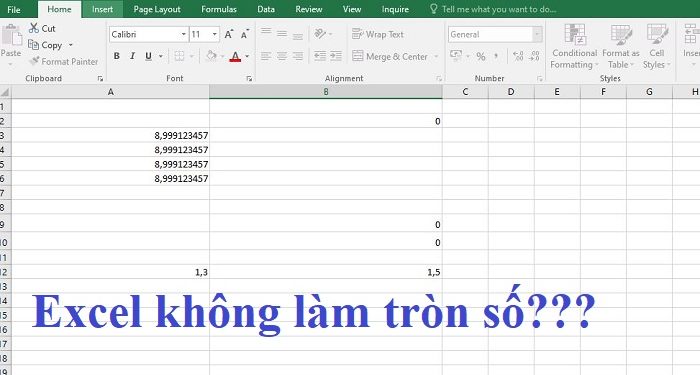Open the Font dialog launcher
This screenshot has width=700, height=375.
point(249,79)
